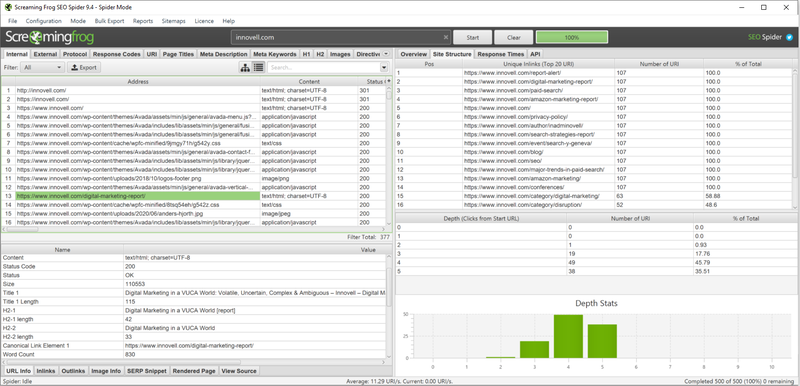Switch to the Meta Description tab
Image resolution: width=800 pixels, height=386 pixels.
(x=223, y=54)
